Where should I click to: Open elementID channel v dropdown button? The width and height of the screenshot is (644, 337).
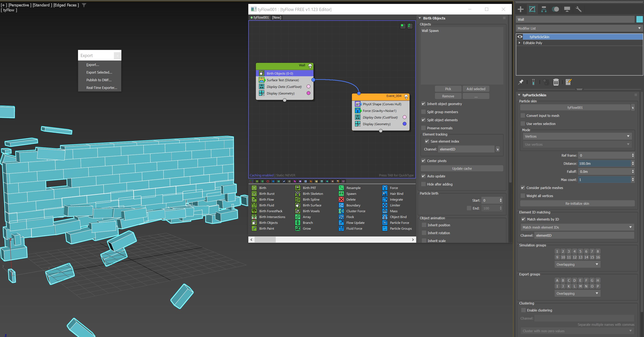click(498, 149)
